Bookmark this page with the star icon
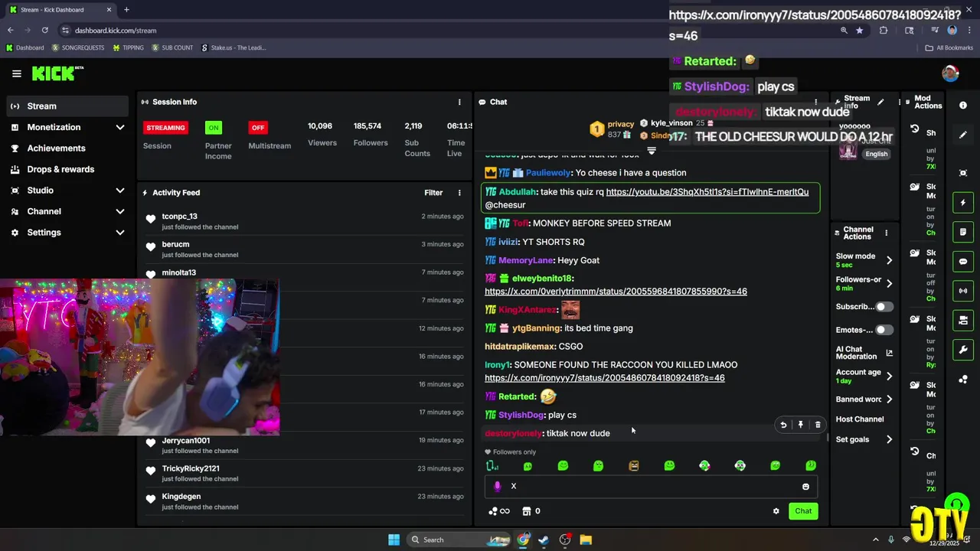Screen dimensions: 980x551 [x=860, y=31]
